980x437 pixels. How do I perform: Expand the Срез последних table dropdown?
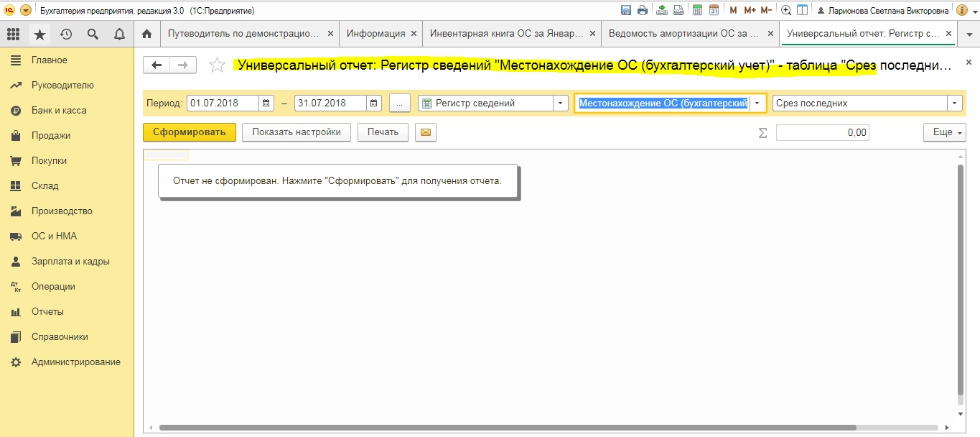[x=954, y=103]
